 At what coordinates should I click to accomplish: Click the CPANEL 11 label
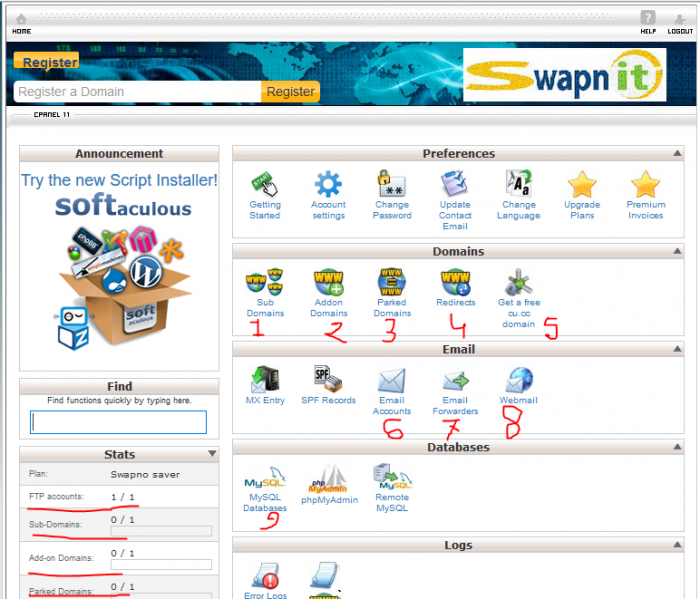pos(52,115)
